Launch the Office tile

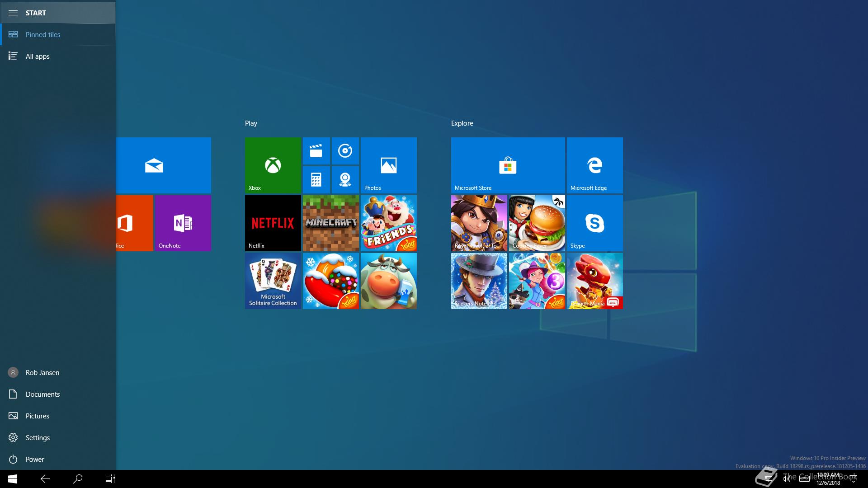(134, 223)
